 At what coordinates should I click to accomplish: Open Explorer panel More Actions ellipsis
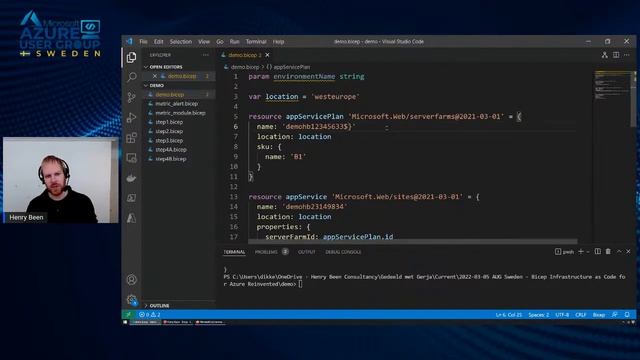click(x=205, y=55)
